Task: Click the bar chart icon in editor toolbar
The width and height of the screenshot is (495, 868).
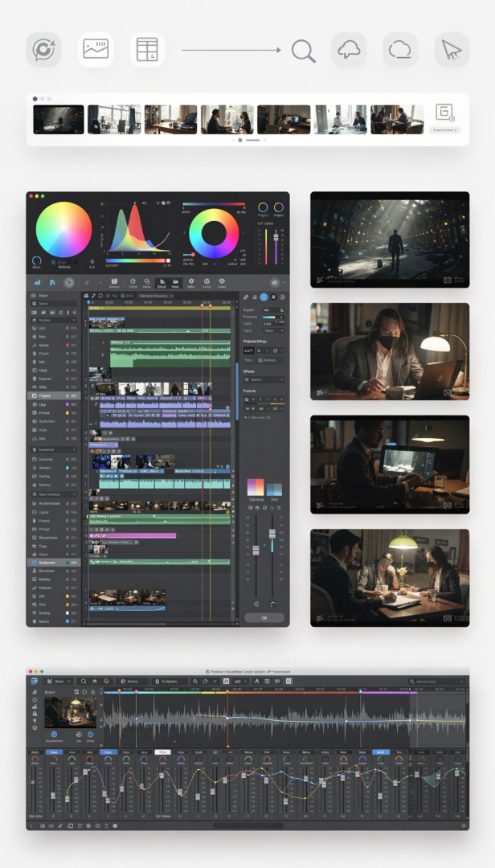Action: tap(37, 283)
